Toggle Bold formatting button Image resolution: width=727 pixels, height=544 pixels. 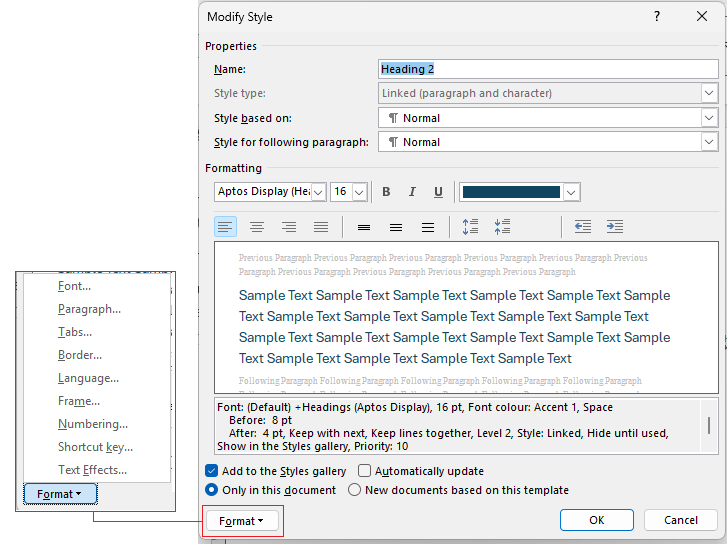[x=386, y=192]
